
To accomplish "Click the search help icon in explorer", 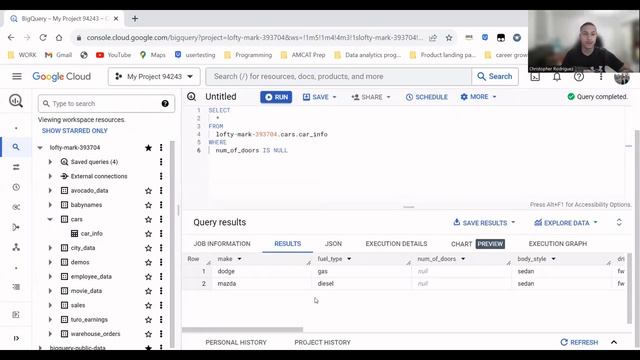I will [165, 104].
